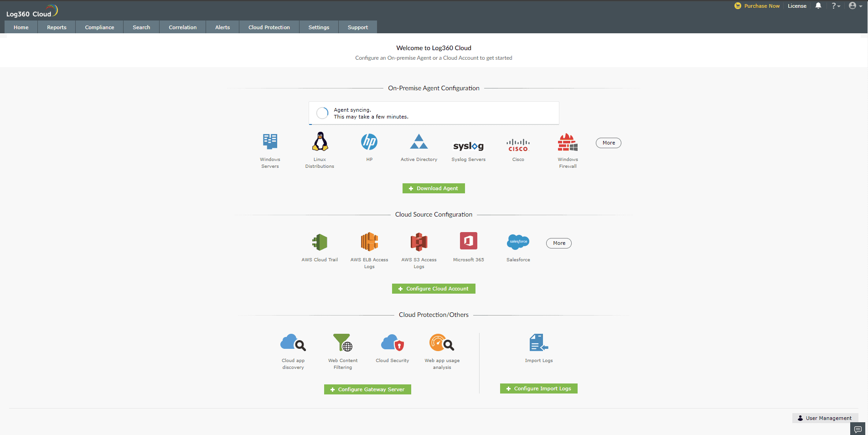Open User Management
Viewport: 868px width, 435px height.
[x=825, y=418]
